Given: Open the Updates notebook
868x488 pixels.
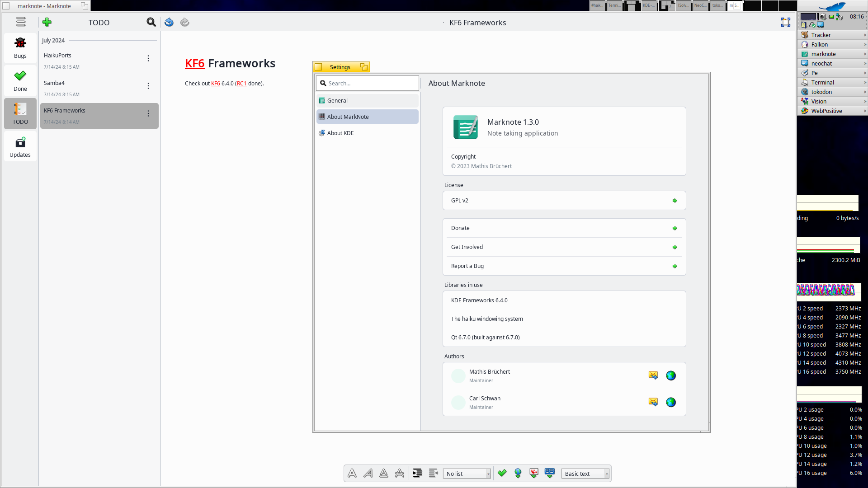Looking at the screenshot, I should (20, 147).
